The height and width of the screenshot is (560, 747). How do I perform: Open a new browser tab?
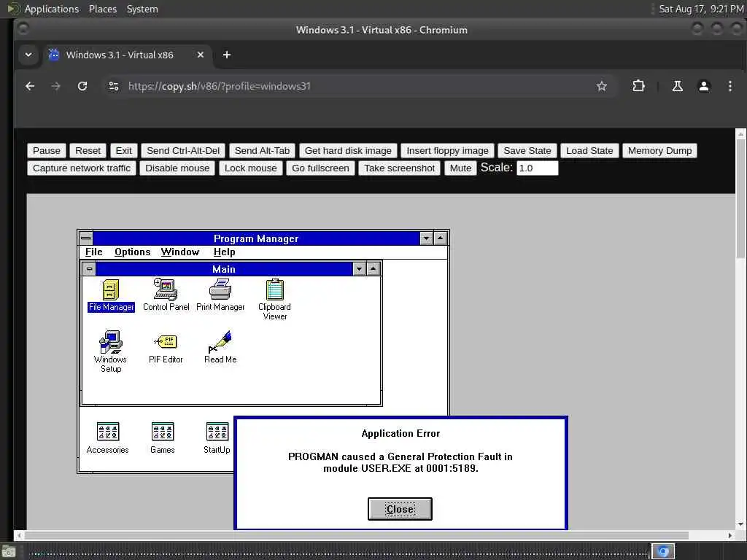point(227,55)
